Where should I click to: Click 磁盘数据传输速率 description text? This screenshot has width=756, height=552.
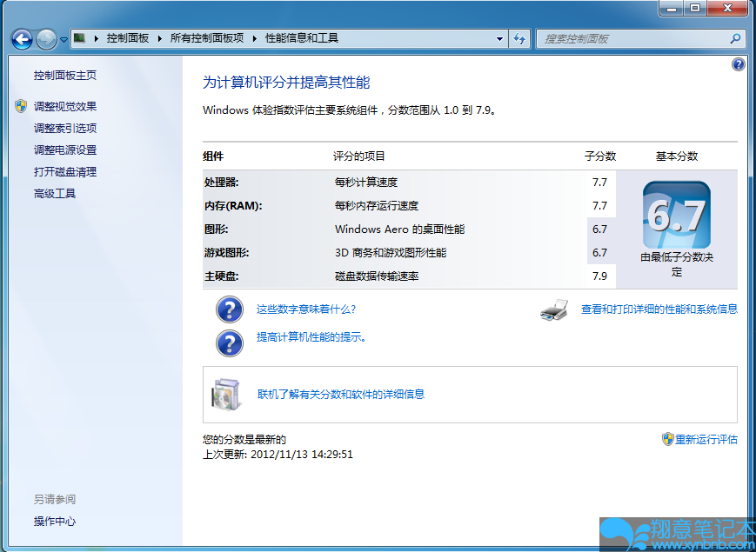[x=377, y=276]
